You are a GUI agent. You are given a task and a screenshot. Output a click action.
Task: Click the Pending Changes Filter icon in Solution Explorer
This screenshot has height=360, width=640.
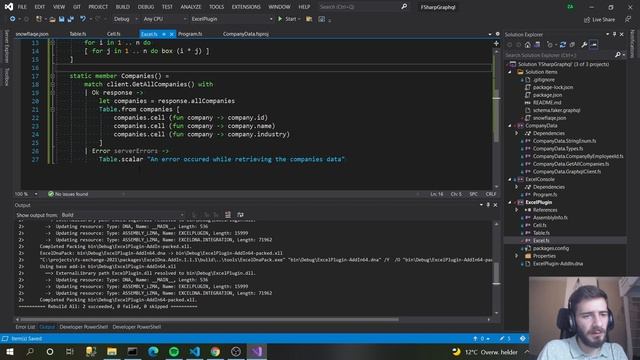click(551, 45)
